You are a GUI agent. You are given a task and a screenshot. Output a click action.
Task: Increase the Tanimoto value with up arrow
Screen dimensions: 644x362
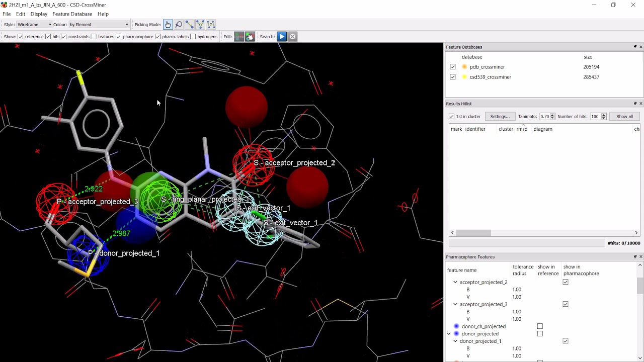coord(552,115)
